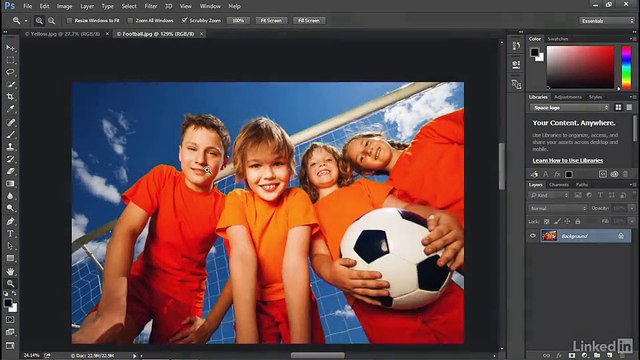Click the hue spectrum slider
The image size is (640, 360).
click(x=627, y=67)
